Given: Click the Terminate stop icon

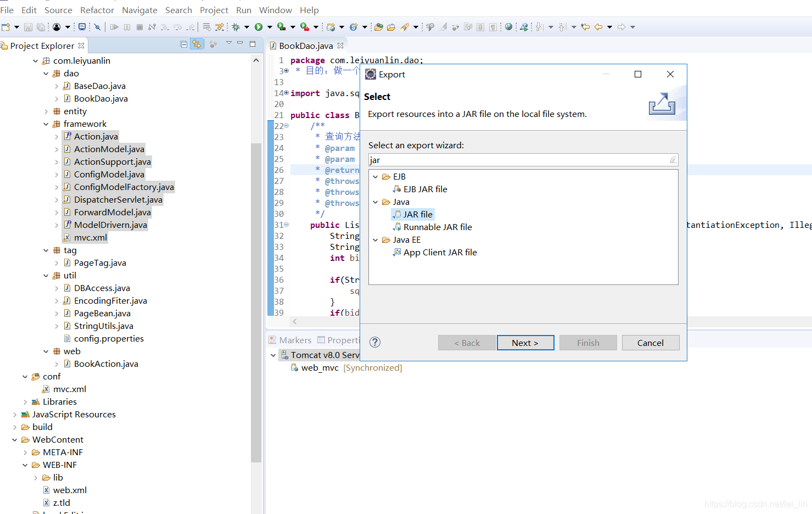Looking at the screenshot, I should (139, 27).
